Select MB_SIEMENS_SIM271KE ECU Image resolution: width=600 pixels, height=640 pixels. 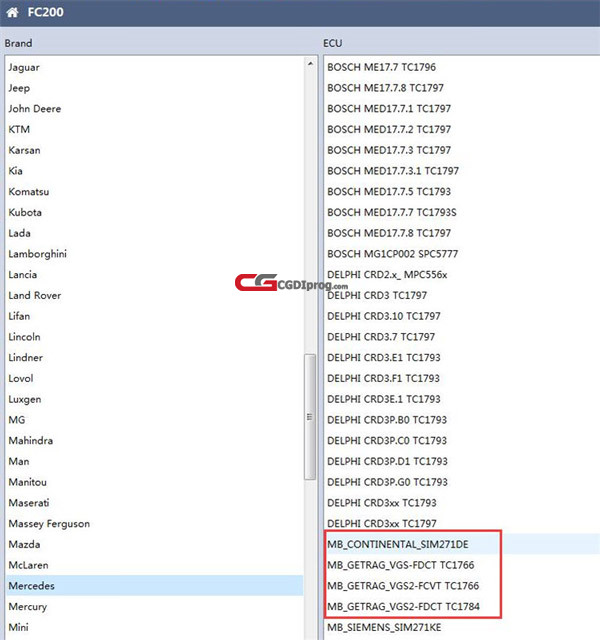point(384,628)
